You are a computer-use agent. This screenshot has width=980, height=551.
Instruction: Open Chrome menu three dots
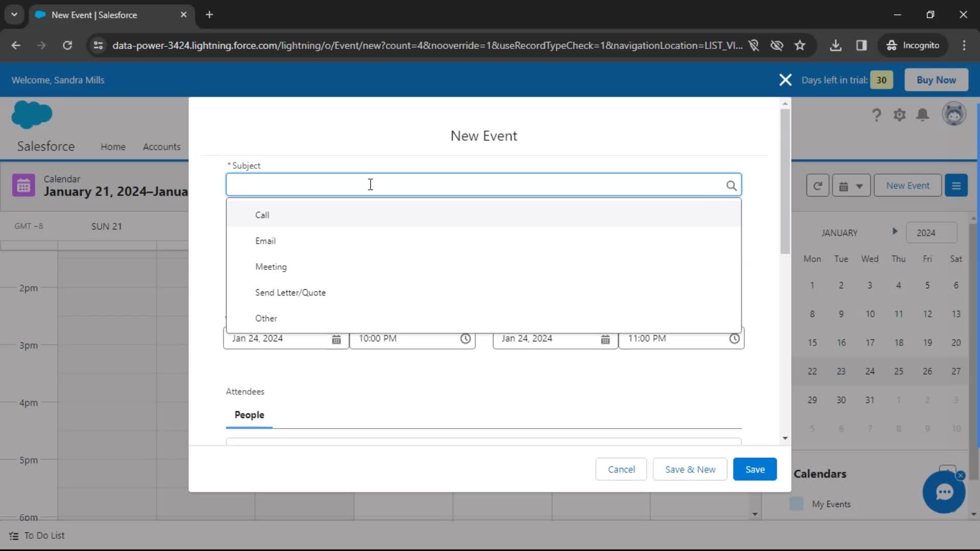[964, 45]
